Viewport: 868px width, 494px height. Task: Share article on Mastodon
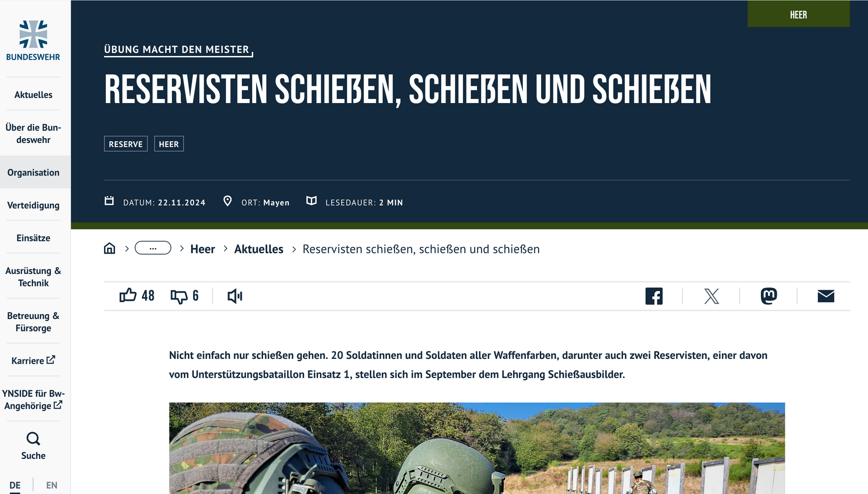point(769,296)
